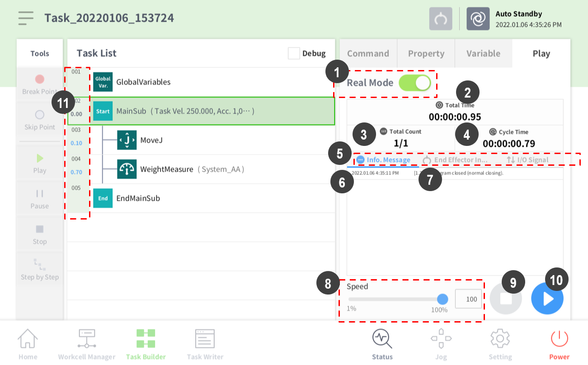Switch to the Command tab
Viewport: 588px width, 365px height.
(368, 53)
